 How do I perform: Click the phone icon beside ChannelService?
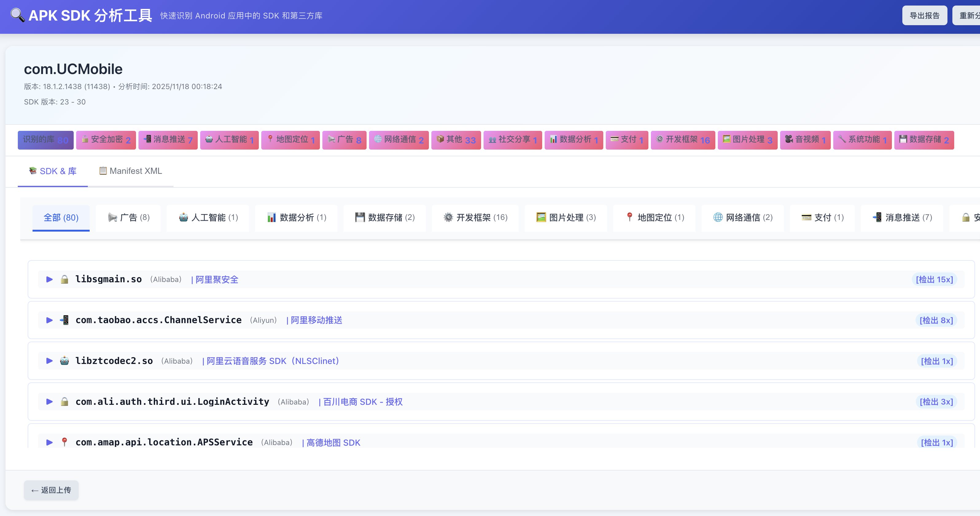(65, 320)
